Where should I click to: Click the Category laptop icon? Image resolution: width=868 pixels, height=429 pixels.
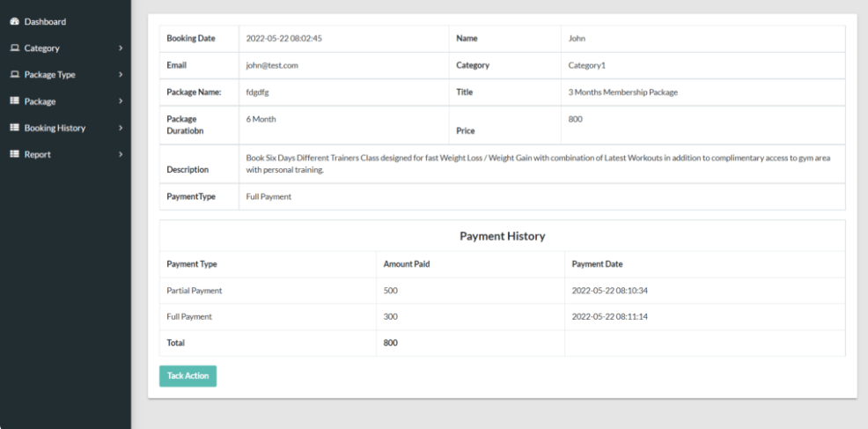tap(15, 48)
